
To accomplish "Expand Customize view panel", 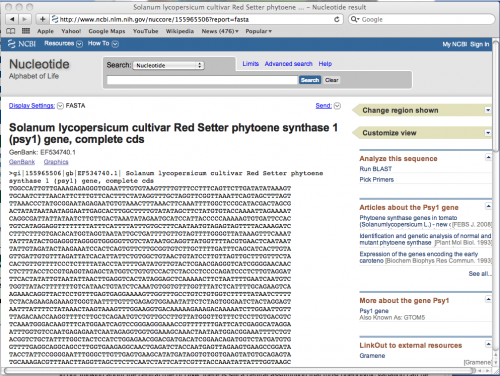I will pos(488,133).
